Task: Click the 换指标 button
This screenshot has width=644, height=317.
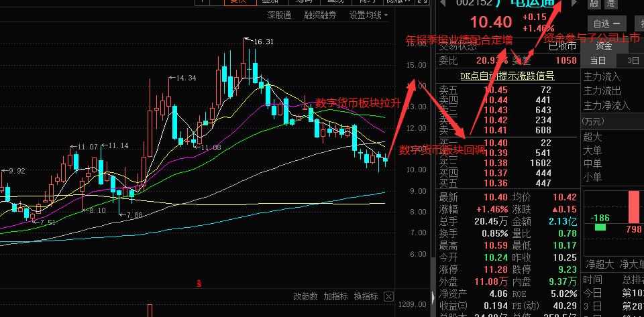Action: [366, 296]
